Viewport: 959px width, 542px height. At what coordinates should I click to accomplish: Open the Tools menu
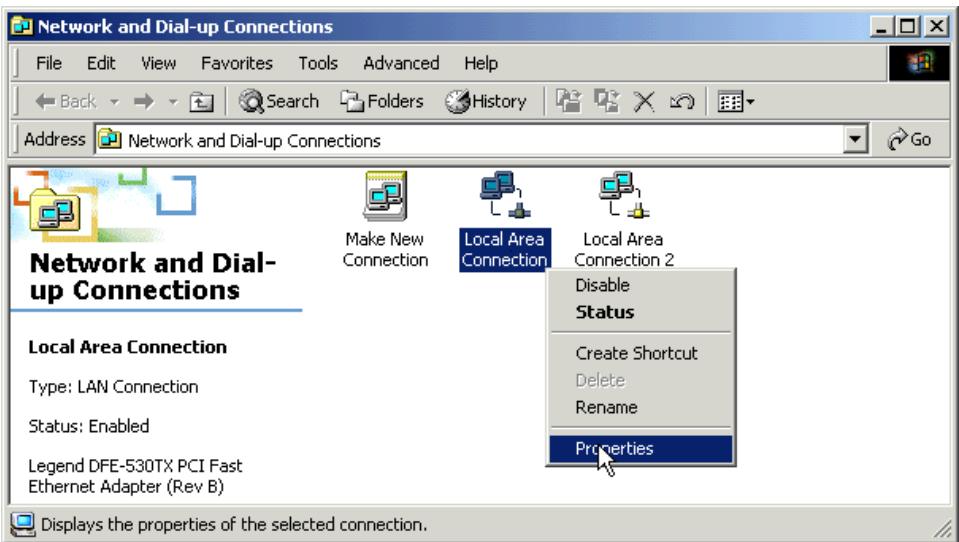click(318, 63)
